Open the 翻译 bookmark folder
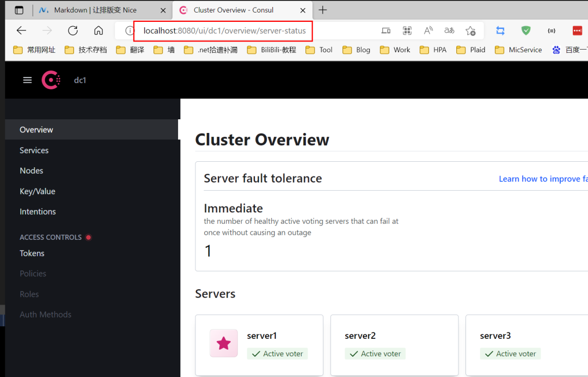 tap(130, 50)
